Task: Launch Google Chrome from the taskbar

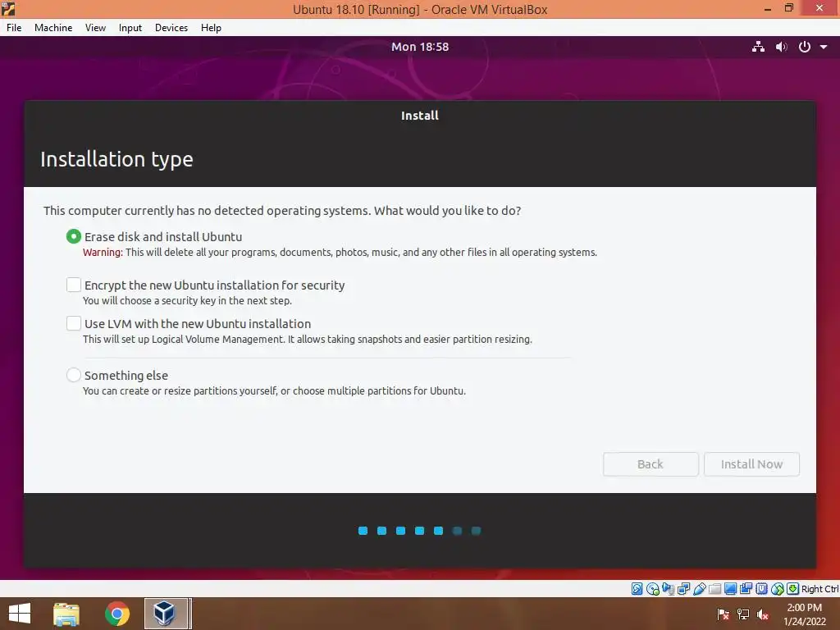Action: (117, 614)
